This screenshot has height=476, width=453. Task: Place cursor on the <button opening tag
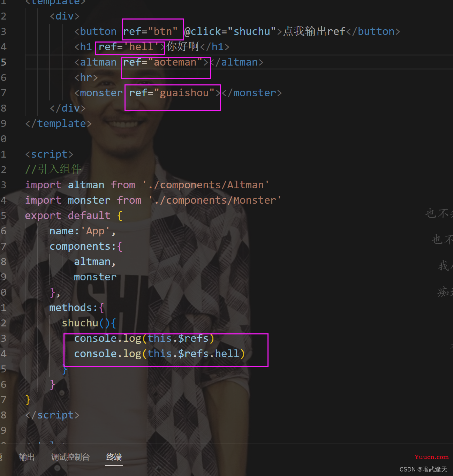tap(95, 31)
